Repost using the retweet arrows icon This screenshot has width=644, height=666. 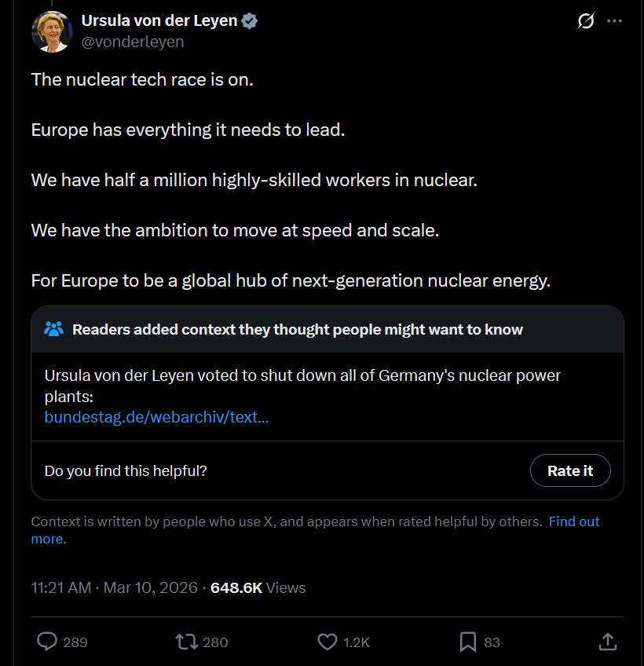pos(186,642)
